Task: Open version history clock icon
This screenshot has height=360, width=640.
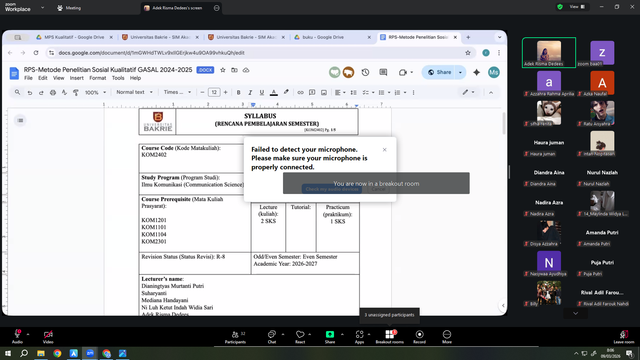Action: (365, 72)
